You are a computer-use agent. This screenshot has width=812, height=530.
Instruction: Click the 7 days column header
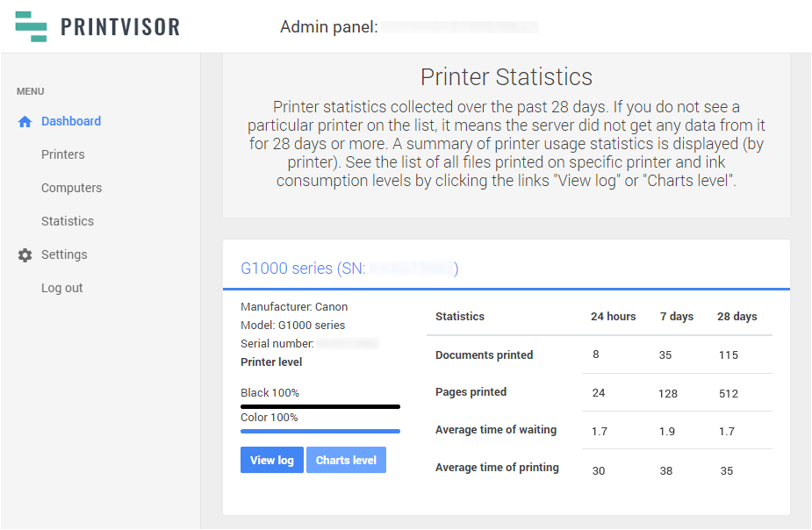point(677,317)
